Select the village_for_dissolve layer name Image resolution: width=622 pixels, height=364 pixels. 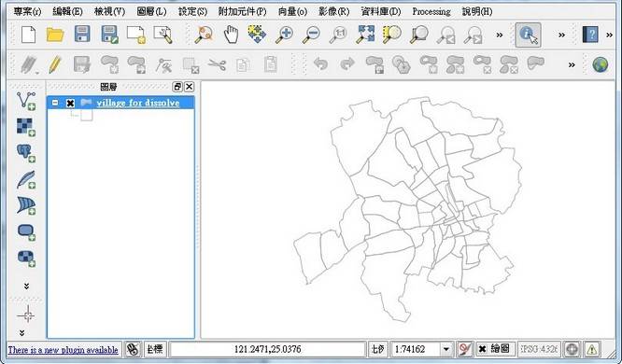pos(138,103)
